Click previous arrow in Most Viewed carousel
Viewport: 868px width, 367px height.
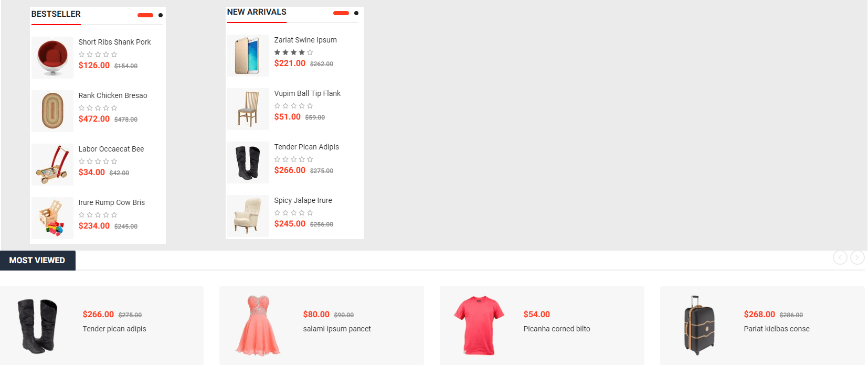[x=840, y=257]
